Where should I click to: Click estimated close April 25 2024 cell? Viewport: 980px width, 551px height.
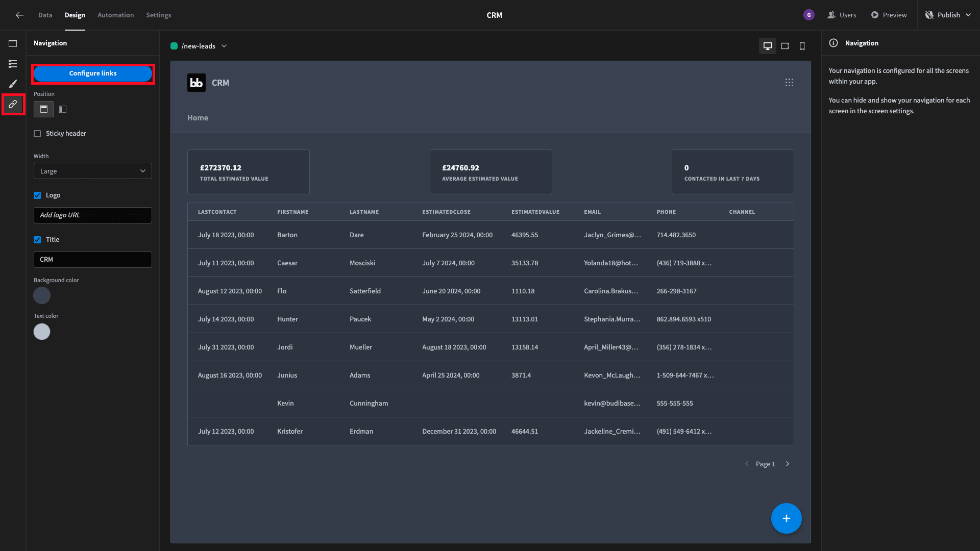click(x=451, y=375)
